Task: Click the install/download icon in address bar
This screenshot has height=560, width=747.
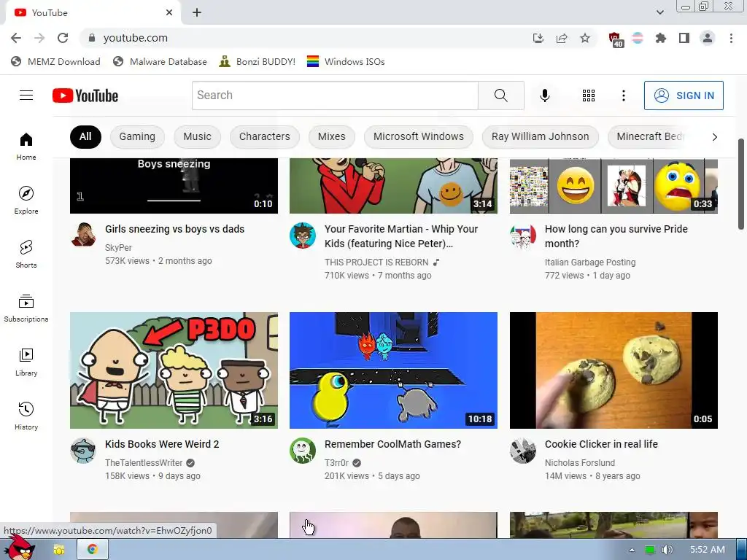Action: tap(538, 38)
